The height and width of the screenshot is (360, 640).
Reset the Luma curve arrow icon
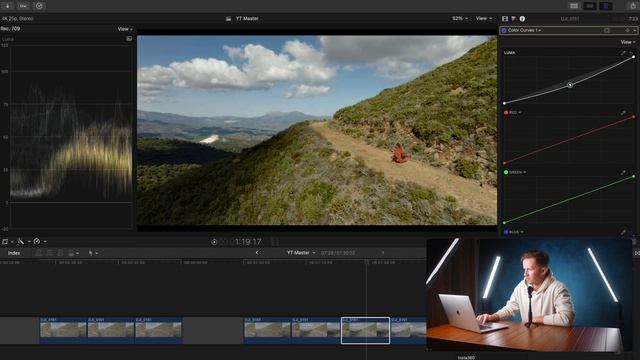[x=632, y=53]
